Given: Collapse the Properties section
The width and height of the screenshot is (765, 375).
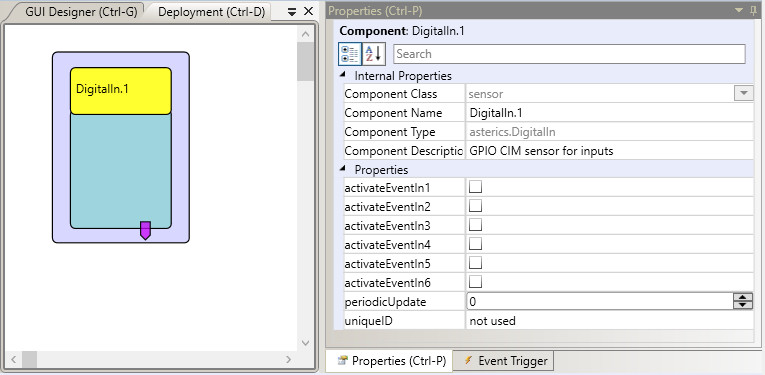Looking at the screenshot, I should click(343, 169).
